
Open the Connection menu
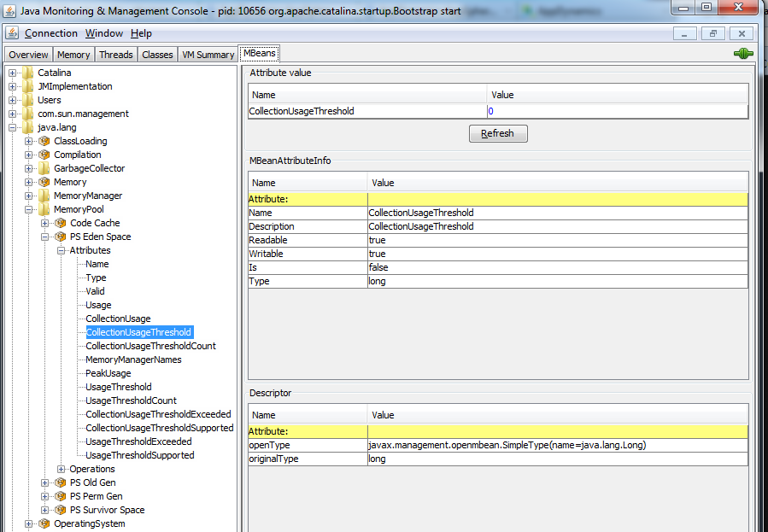pos(50,33)
